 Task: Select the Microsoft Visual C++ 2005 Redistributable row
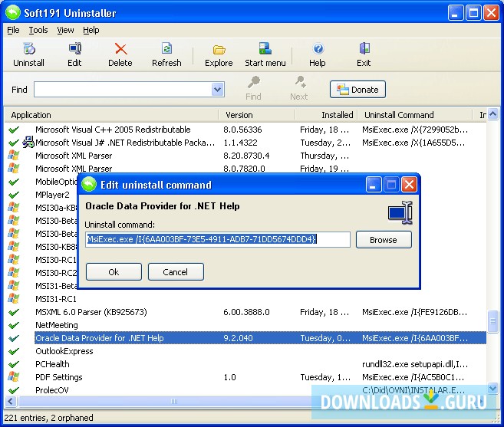tap(245, 130)
